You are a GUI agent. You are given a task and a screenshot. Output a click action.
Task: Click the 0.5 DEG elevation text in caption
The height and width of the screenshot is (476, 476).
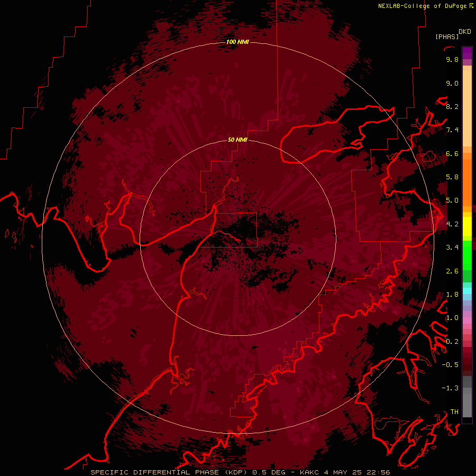(269, 472)
